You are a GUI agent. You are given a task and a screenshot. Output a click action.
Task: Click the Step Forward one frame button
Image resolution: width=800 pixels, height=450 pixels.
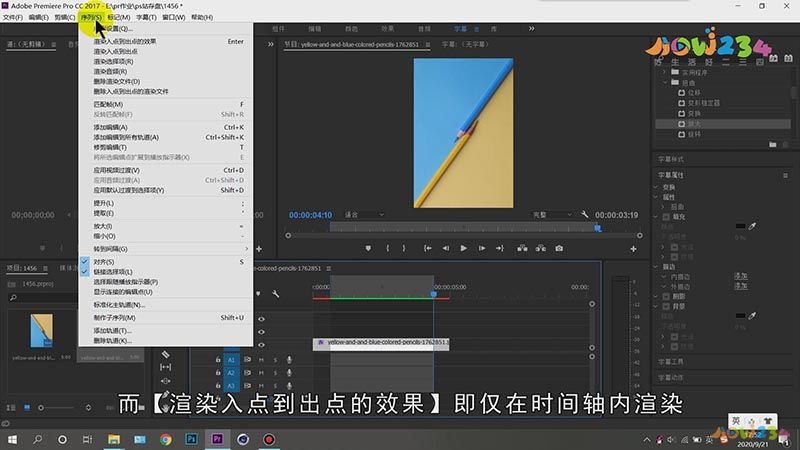click(x=482, y=248)
